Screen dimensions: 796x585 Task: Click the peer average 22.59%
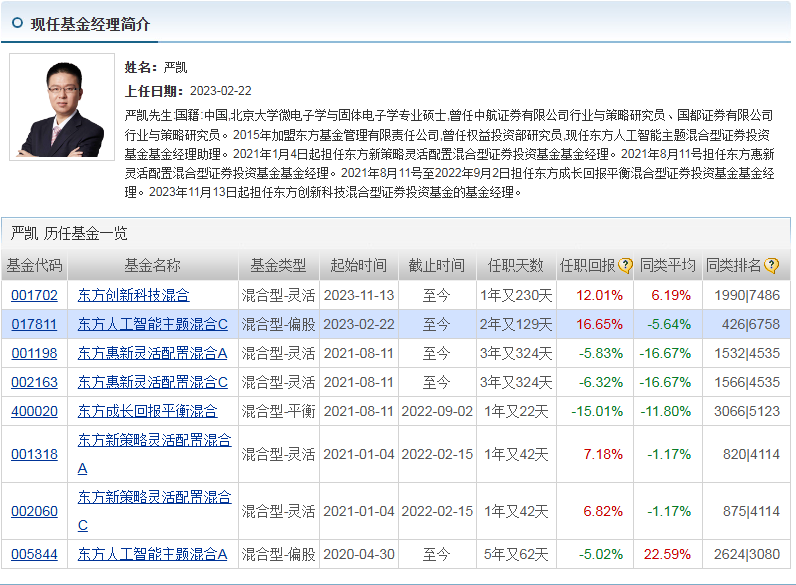[667, 554]
